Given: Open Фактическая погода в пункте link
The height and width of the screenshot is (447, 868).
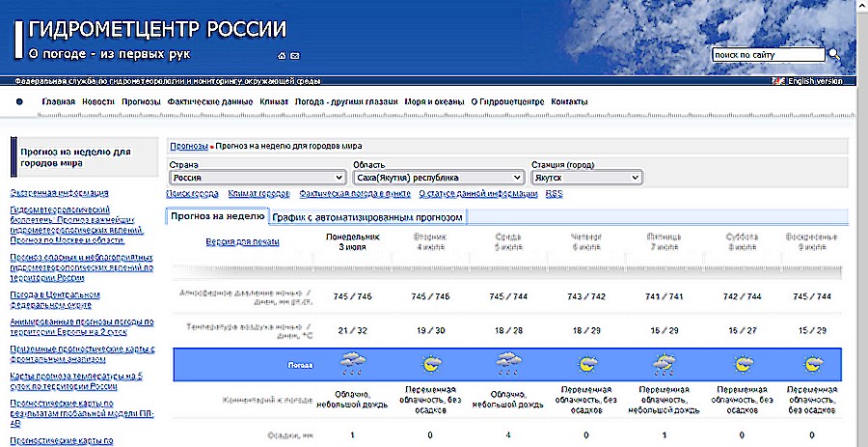Looking at the screenshot, I should [355, 194].
